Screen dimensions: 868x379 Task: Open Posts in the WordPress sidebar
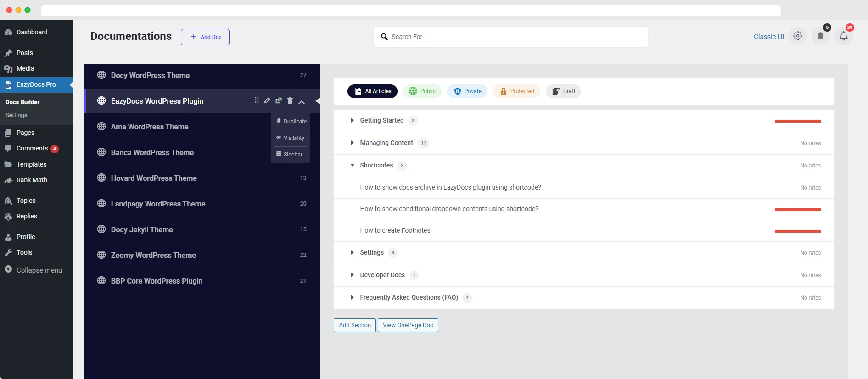tap(37, 53)
